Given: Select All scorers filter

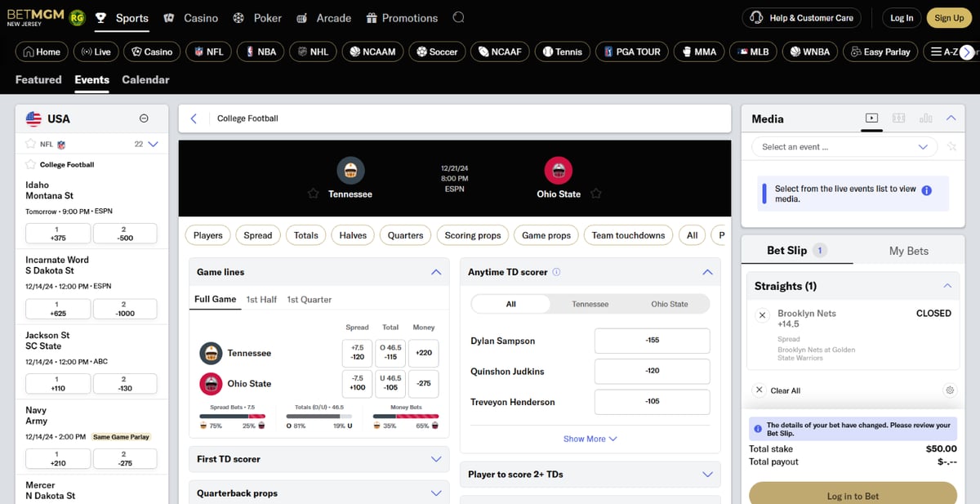Looking at the screenshot, I should 511,304.
